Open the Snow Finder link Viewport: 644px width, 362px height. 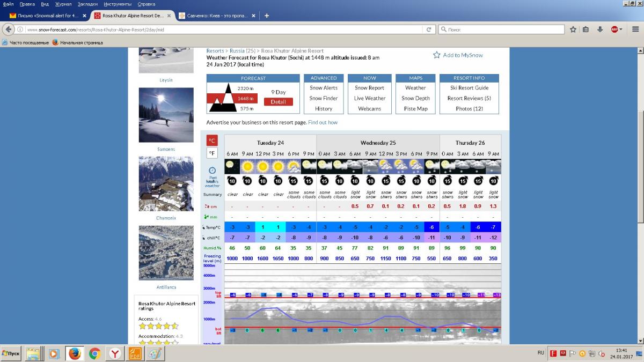[324, 98]
